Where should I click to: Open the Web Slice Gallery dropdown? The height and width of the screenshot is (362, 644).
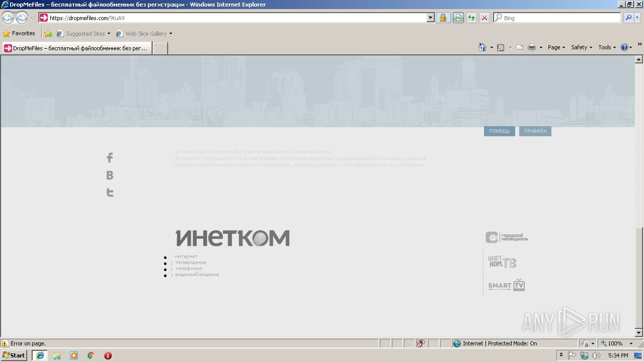point(171,34)
